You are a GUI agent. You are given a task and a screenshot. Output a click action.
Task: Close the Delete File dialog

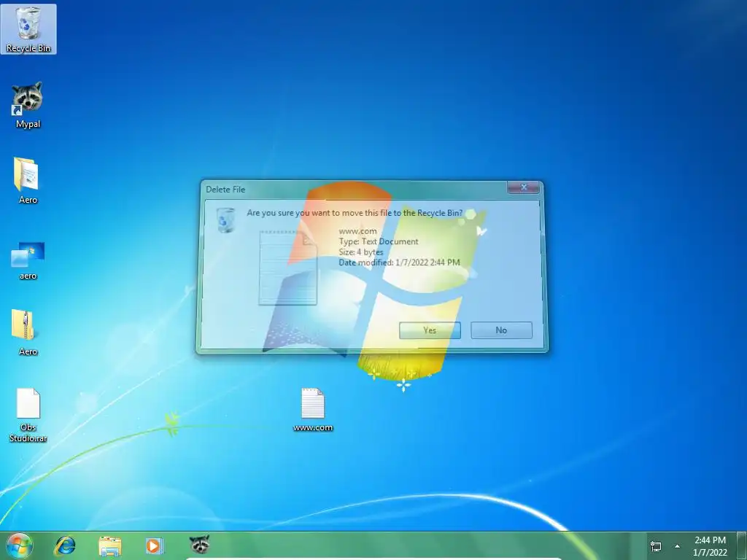(x=523, y=187)
